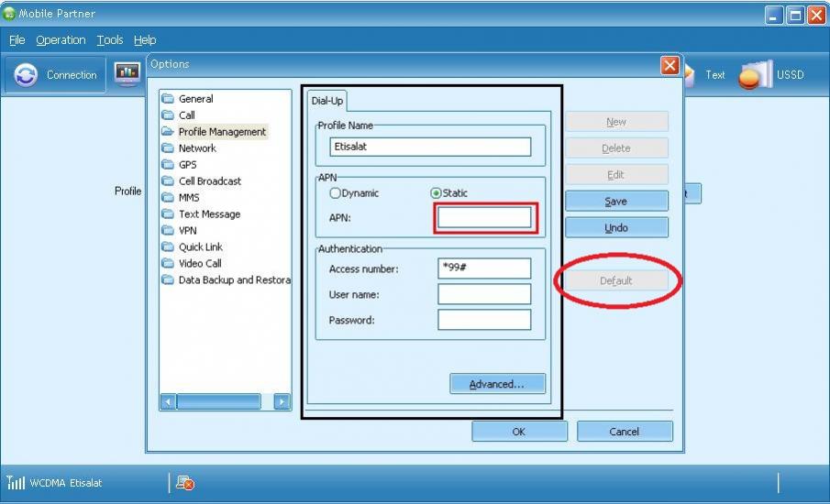Screen dimensions: 830x504
Task: Click the Text Message folder icon
Action: coord(168,214)
